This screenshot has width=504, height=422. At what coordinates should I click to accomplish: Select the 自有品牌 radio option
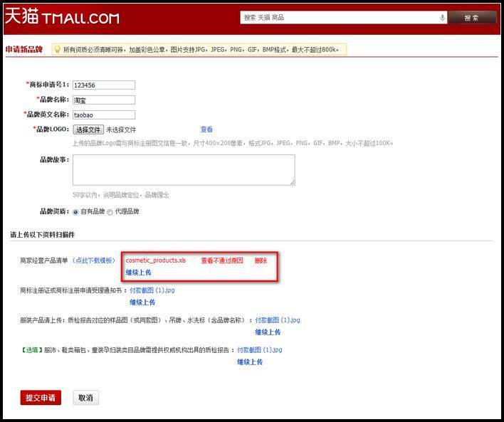click(x=75, y=212)
